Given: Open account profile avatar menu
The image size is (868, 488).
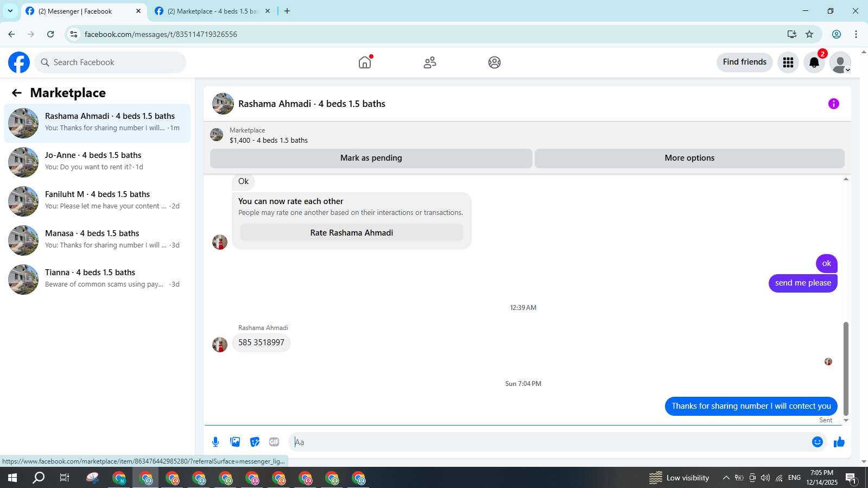Looking at the screenshot, I should 840,62.
